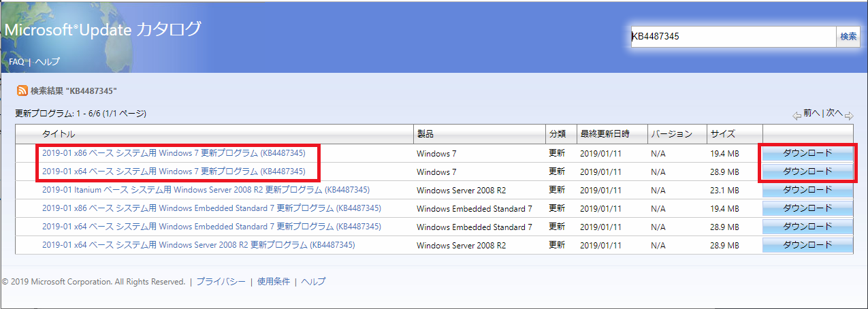Click Windows Server 2008 R2 product in Itanium row

click(461, 191)
